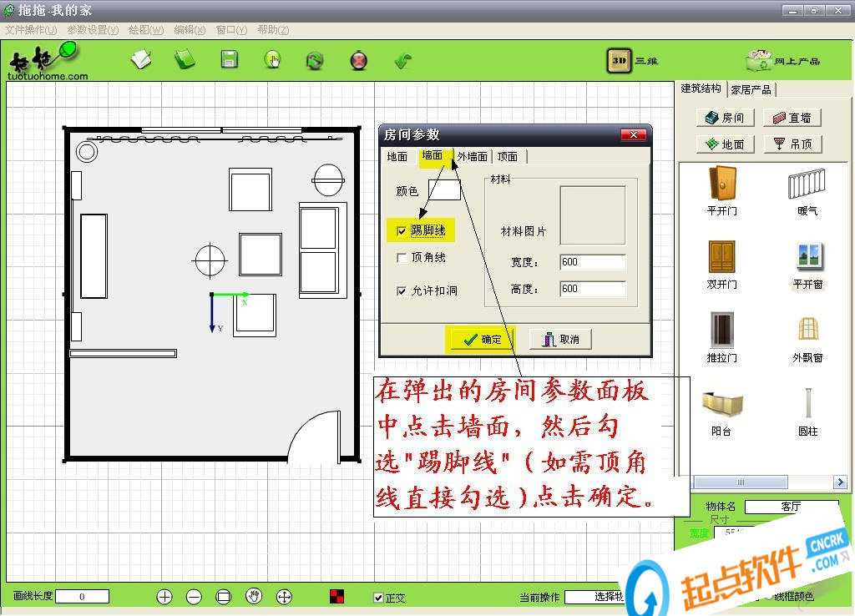The width and height of the screenshot is (855, 616).
Task: Click the green refresh toolbar icon
Action: (315, 60)
